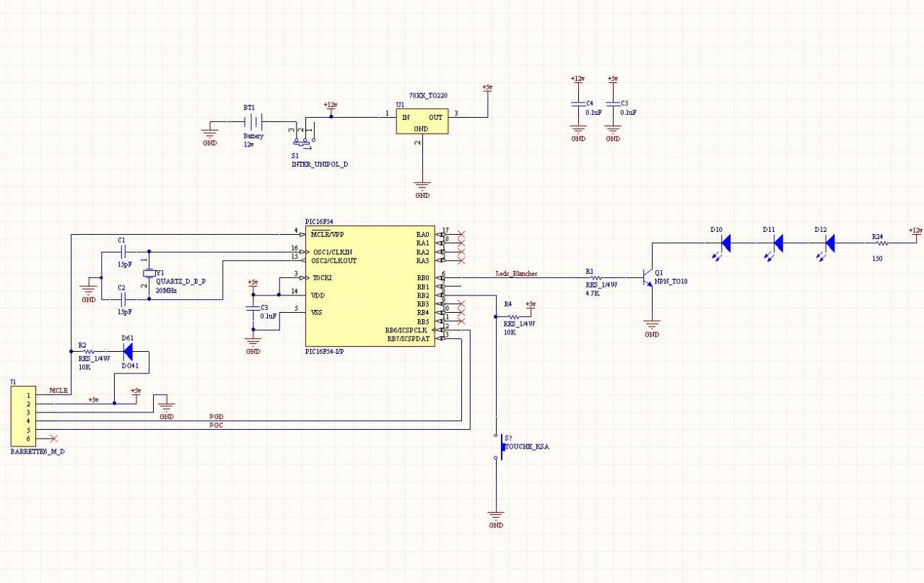The width and height of the screenshot is (924, 583).
Task: Click the 78XX_TO220 part label
Action: 430,95
